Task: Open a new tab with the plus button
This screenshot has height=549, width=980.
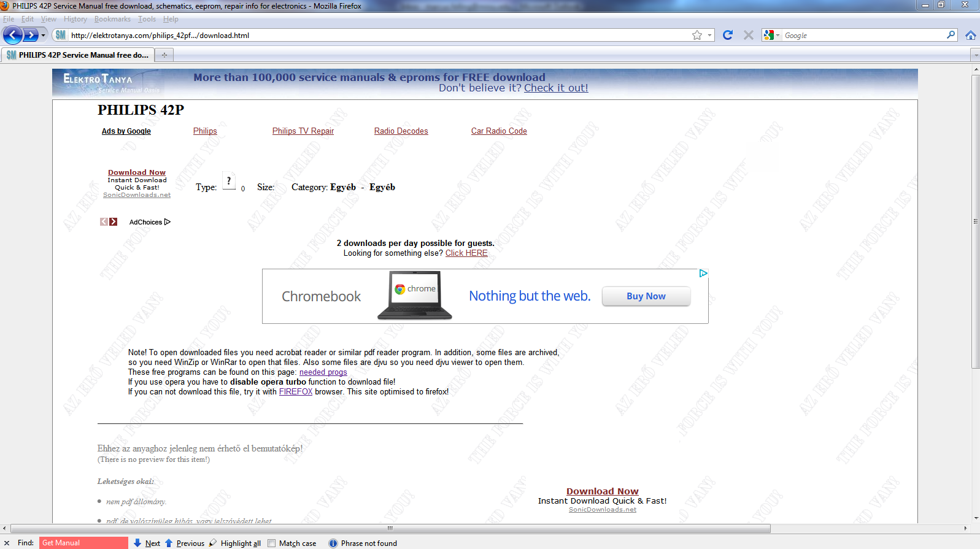Action: (x=164, y=55)
